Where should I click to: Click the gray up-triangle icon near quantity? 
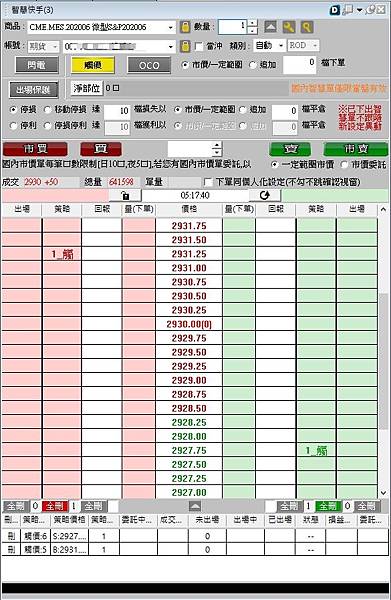(x=270, y=26)
